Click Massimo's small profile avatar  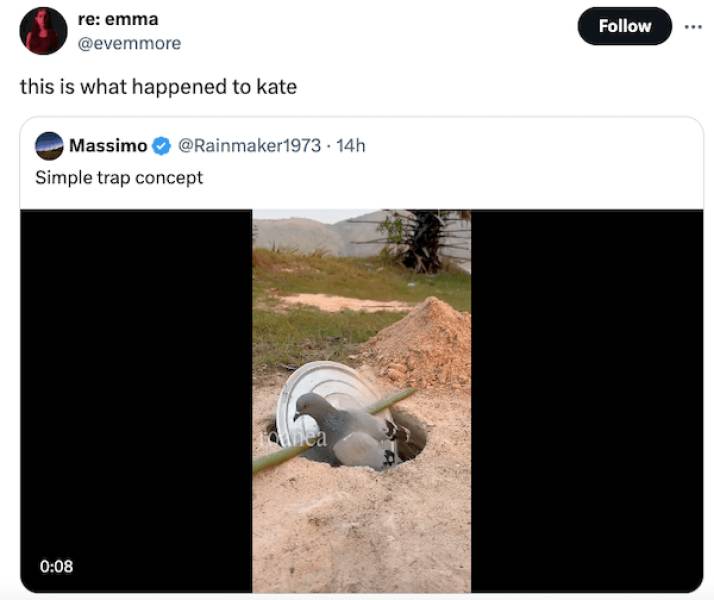49,146
